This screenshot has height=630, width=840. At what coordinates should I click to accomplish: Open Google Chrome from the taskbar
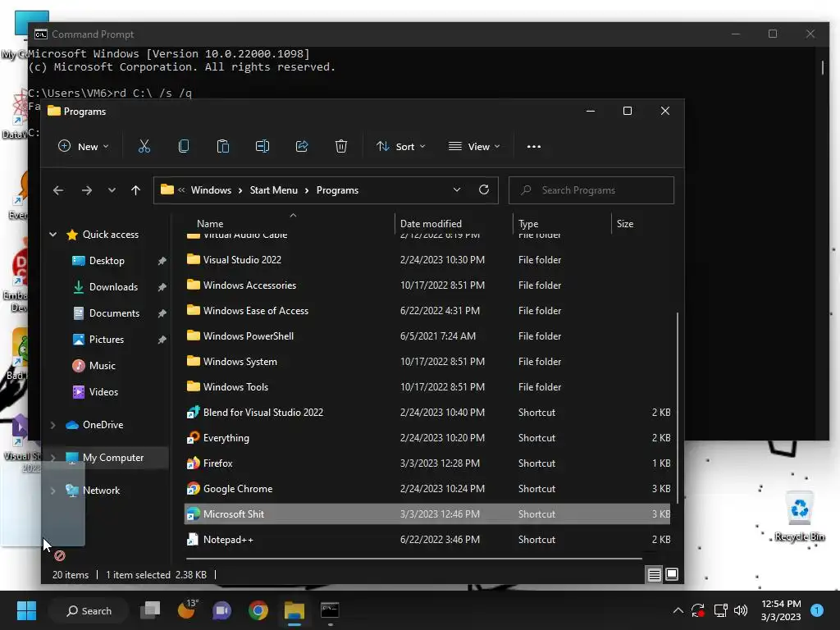[258, 610]
